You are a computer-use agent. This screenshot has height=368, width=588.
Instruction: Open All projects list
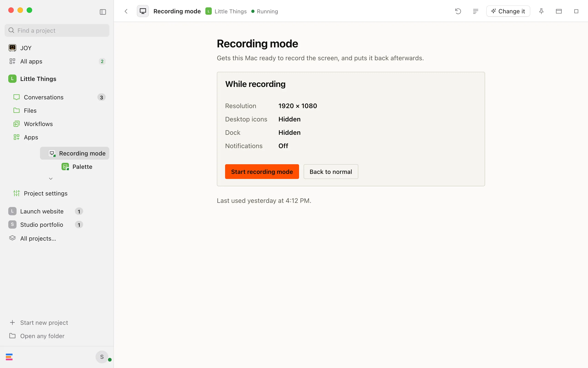57,239
